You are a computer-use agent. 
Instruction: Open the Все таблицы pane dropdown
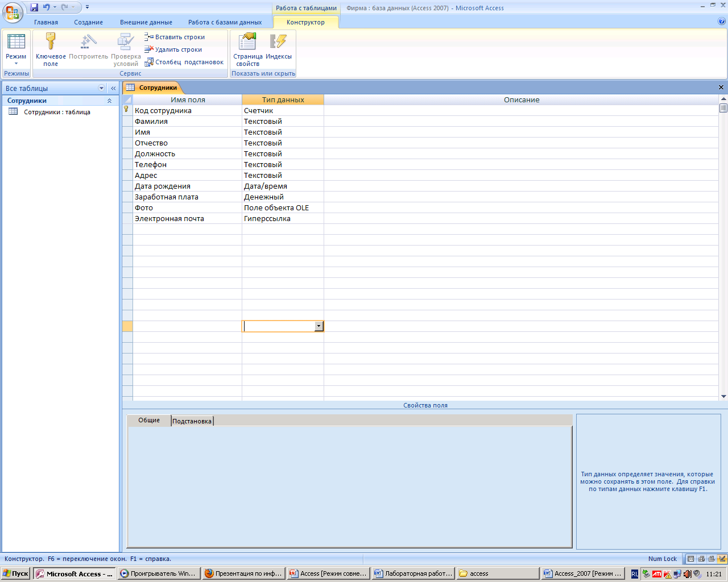tap(102, 88)
